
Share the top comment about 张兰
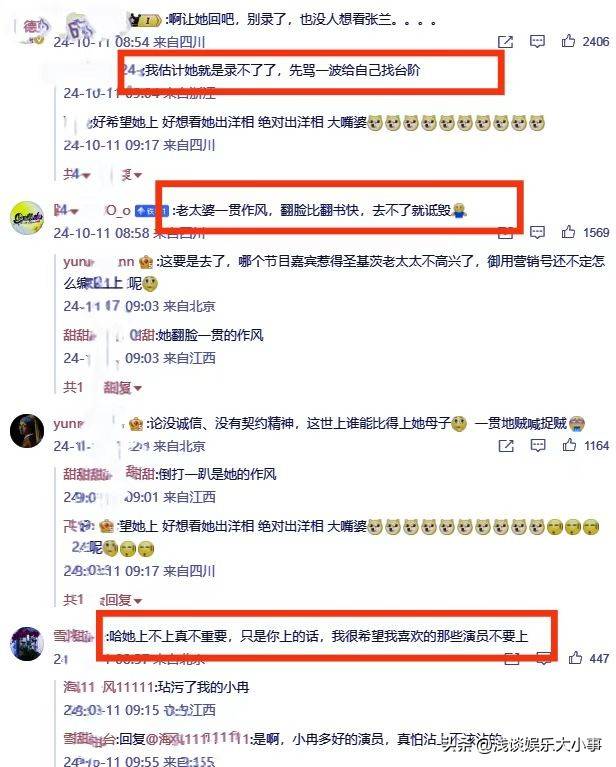coord(505,42)
